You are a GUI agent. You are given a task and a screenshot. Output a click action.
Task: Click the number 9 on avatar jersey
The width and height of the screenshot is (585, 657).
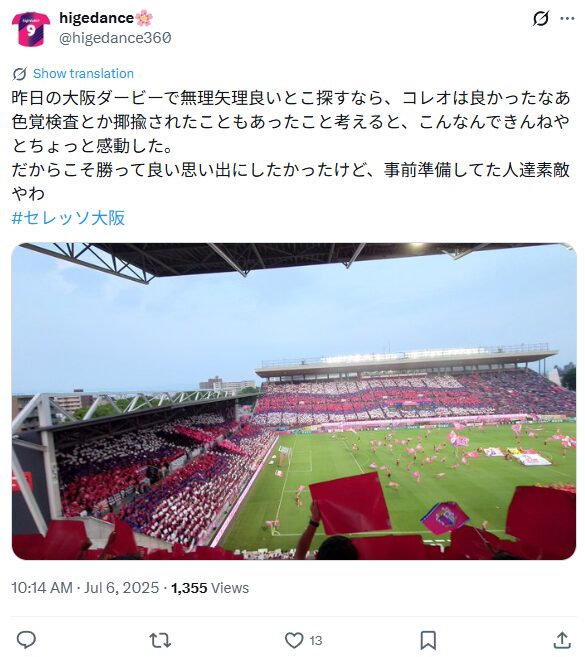pyautogui.click(x=31, y=31)
